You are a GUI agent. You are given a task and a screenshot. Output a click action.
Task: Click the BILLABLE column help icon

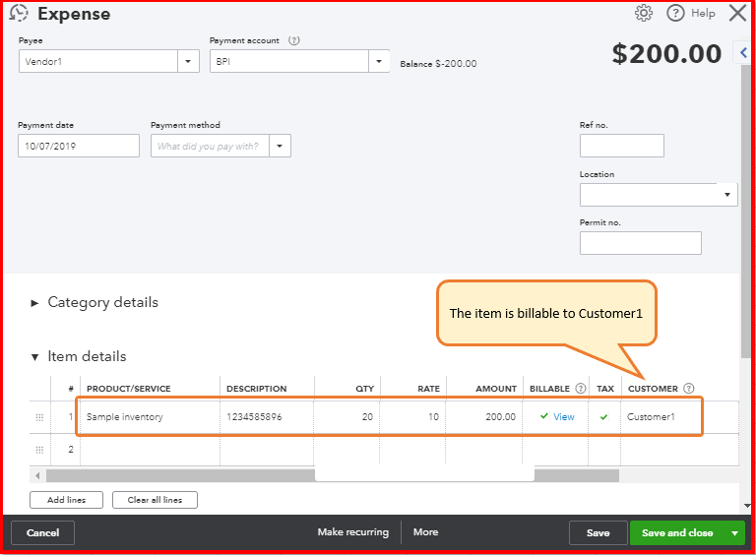coord(581,389)
